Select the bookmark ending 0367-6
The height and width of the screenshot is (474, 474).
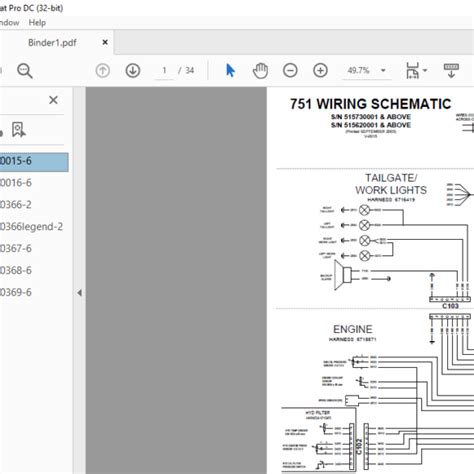click(16, 248)
